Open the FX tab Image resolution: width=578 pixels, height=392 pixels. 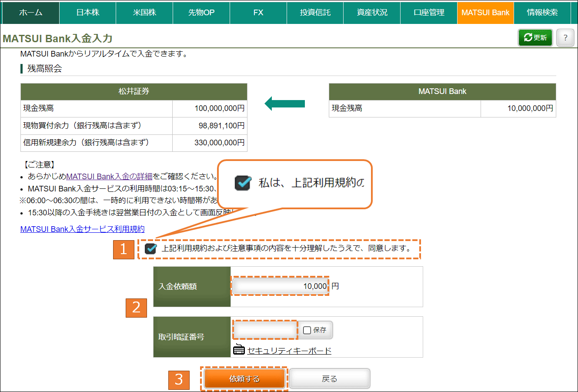click(258, 13)
